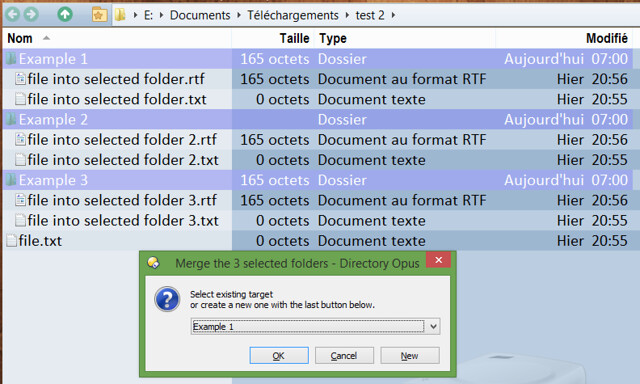Viewport: 640px width, 384px height.
Task: Click the OK button
Action: click(x=279, y=355)
